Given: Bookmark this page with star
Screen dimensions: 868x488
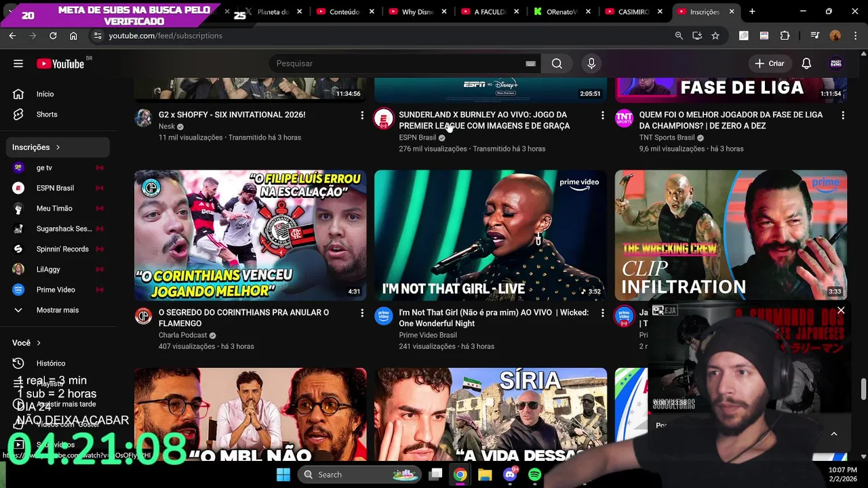Looking at the screenshot, I should (x=715, y=36).
